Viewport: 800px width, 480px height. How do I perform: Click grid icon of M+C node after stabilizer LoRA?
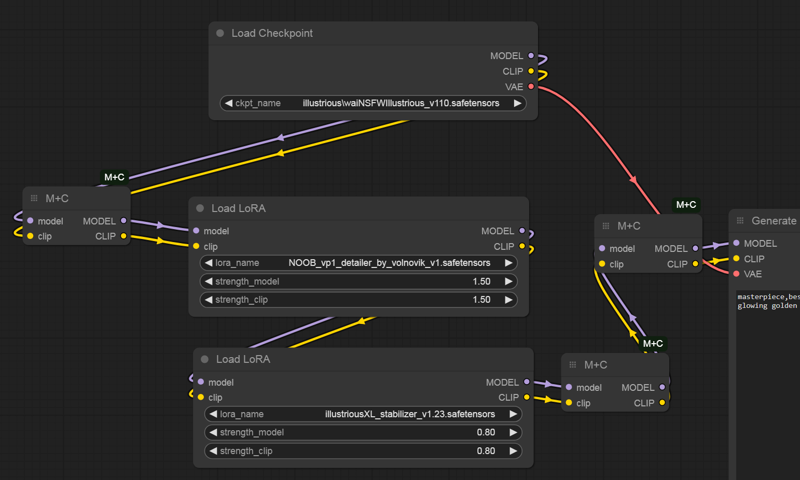572,365
